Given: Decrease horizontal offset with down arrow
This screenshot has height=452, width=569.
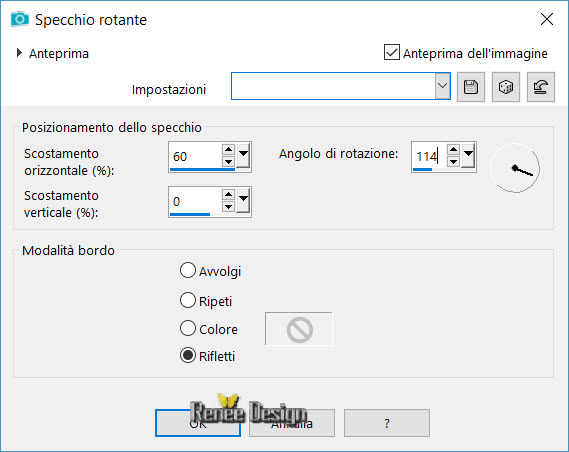Looking at the screenshot, I should pyautogui.click(x=228, y=161).
